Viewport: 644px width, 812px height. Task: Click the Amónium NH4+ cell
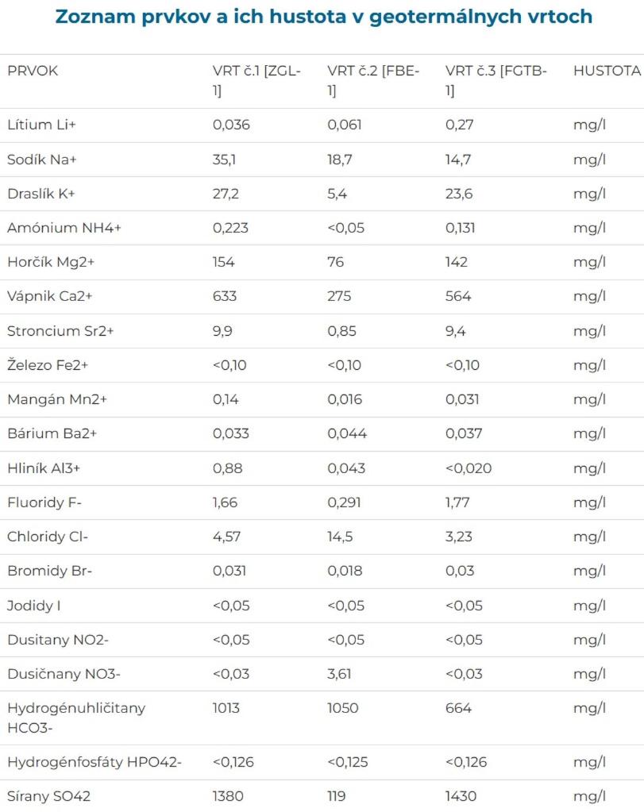point(64,228)
